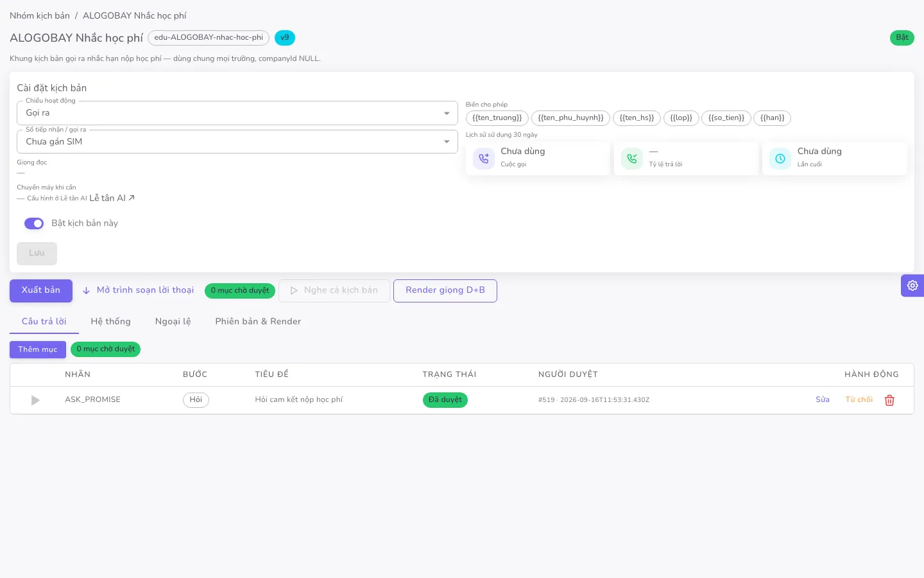Click the play icon in Nghe cả kịch bản
The image size is (924, 578).
pos(294,291)
